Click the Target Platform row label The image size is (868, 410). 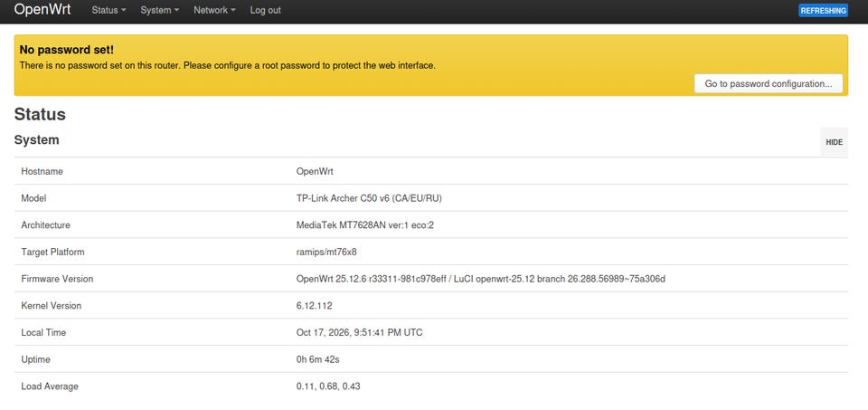[x=52, y=252]
